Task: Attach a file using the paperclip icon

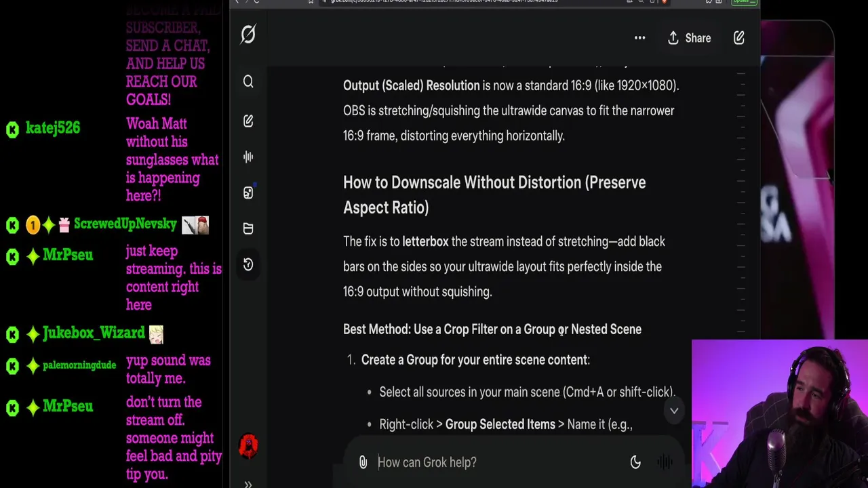Action: pyautogui.click(x=363, y=462)
